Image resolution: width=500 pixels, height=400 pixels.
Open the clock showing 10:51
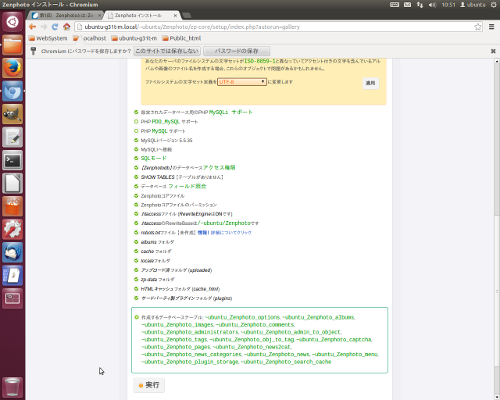coord(448,5)
